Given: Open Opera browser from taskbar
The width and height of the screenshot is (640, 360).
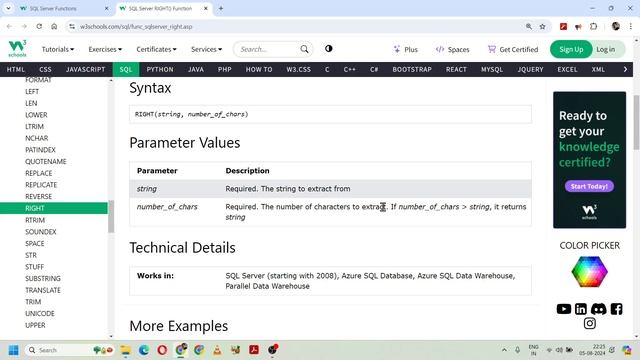Looking at the screenshot, I should click(x=162, y=350).
